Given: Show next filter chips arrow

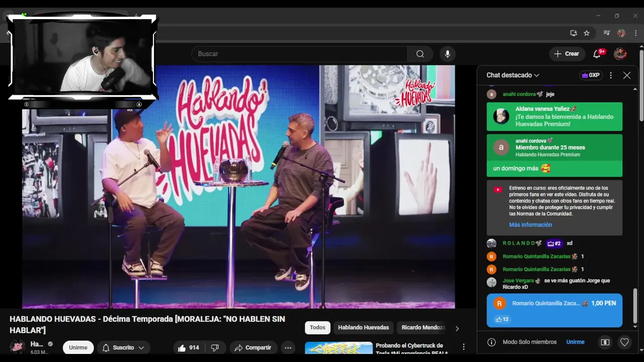Looking at the screenshot, I should point(457,328).
